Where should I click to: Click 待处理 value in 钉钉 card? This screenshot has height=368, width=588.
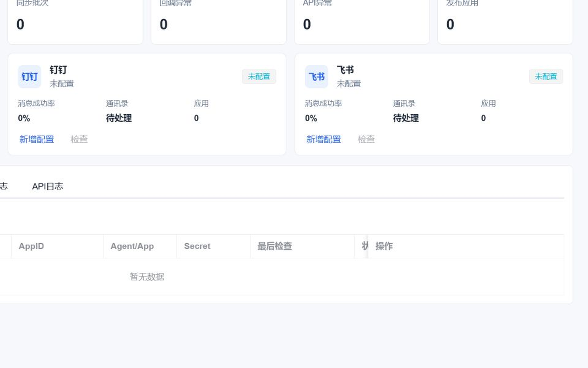tap(119, 118)
